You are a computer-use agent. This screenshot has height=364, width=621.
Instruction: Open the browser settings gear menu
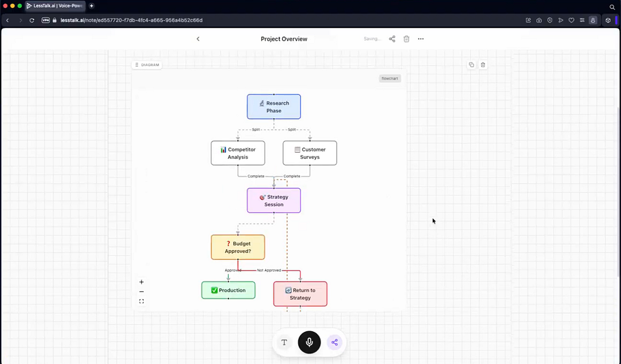(608, 20)
